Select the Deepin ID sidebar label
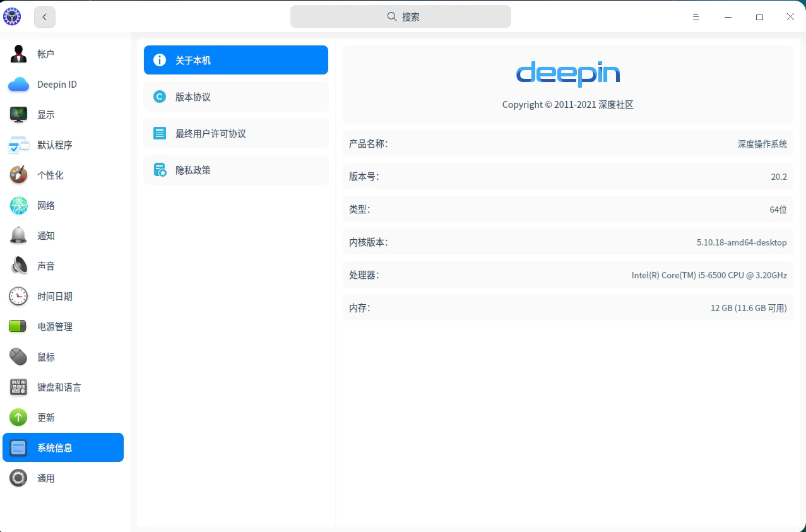This screenshot has width=806, height=532. pos(57,85)
